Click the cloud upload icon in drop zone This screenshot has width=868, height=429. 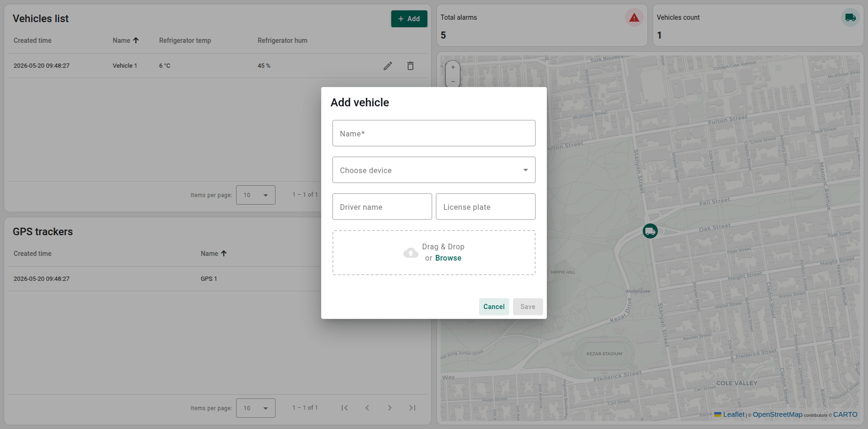click(x=411, y=253)
